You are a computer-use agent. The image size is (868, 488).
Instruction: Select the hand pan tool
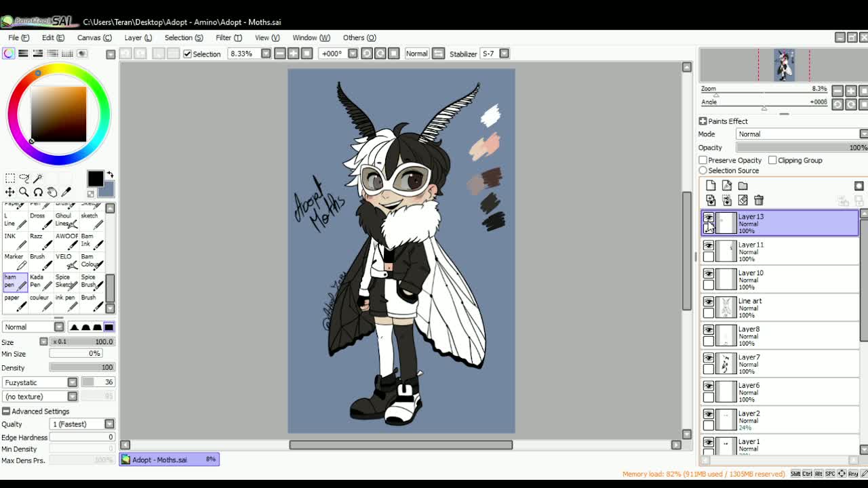[52, 192]
